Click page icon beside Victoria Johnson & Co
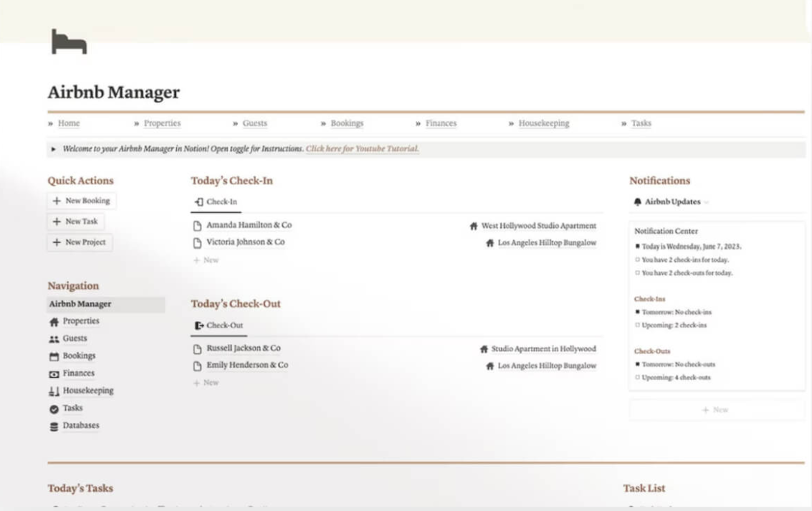The image size is (812, 511). tap(197, 243)
